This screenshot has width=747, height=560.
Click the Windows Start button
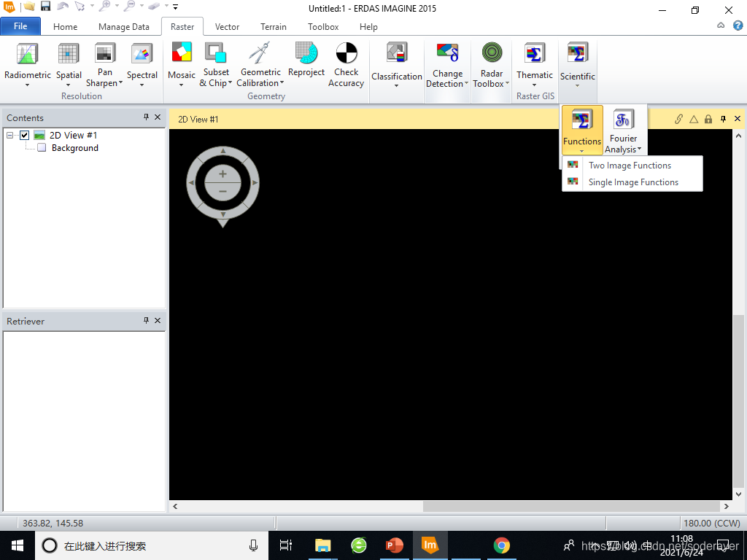[18, 545]
